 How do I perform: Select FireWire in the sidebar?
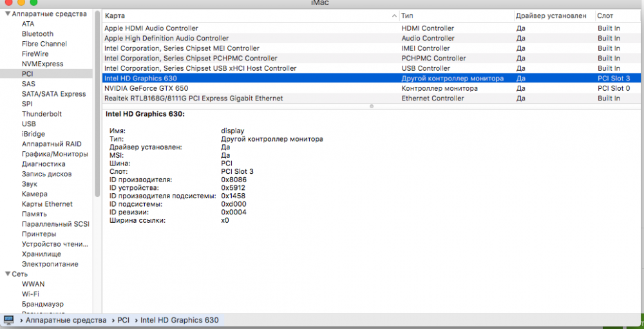pos(35,54)
